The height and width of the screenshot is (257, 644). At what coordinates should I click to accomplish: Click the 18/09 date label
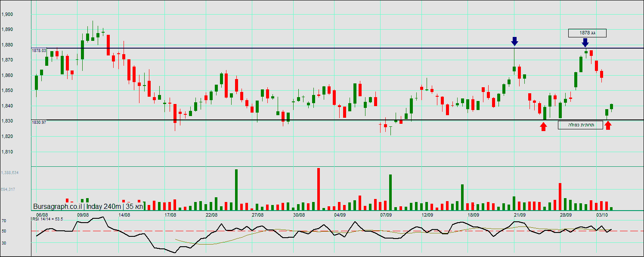pyautogui.click(x=473, y=214)
